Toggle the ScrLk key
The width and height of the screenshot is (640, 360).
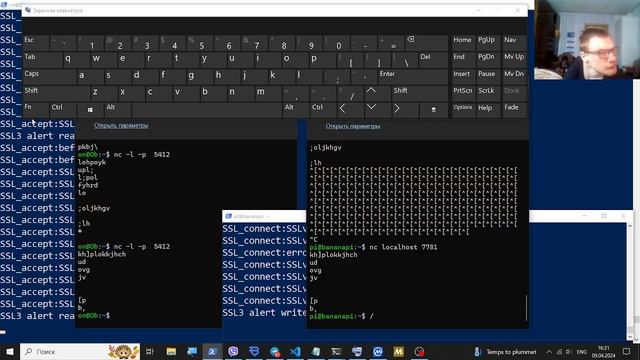coord(488,93)
